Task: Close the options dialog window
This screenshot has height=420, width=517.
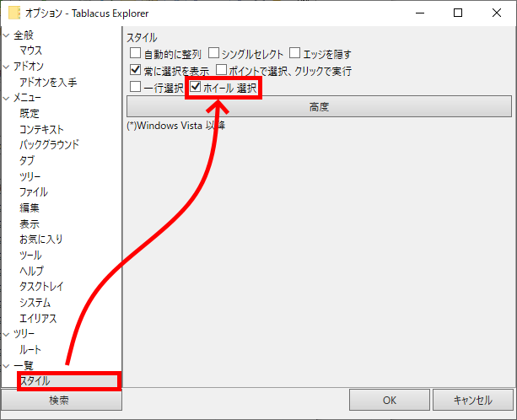Action: click(497, 13)
